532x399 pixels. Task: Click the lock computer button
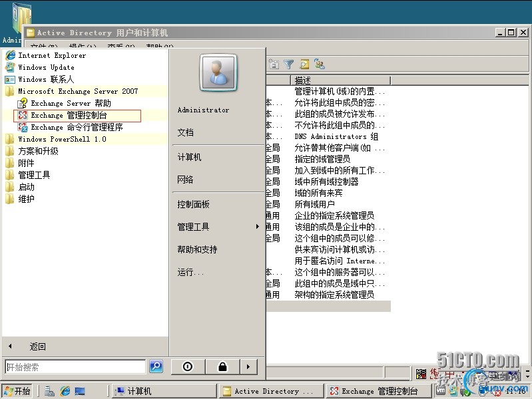point(222,366)
